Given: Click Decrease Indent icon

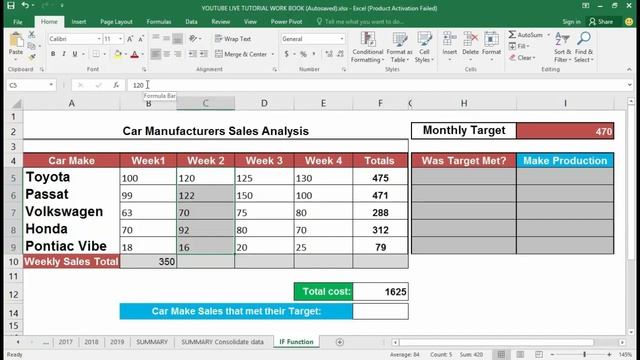Looking at the screenshot, I should (193, 54).
